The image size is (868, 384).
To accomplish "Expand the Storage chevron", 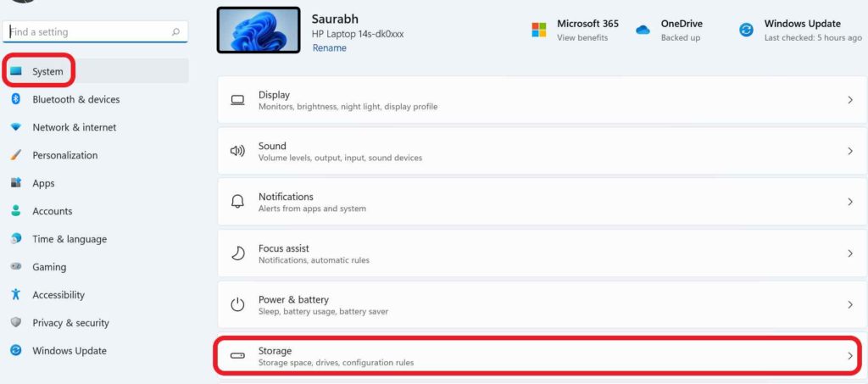I will click(850, 356).
